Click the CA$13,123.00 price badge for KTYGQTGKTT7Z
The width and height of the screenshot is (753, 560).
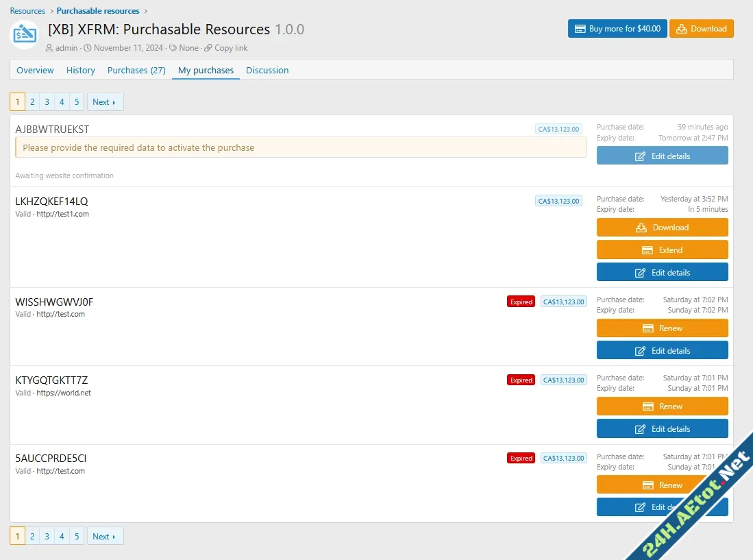coord(563,380)
